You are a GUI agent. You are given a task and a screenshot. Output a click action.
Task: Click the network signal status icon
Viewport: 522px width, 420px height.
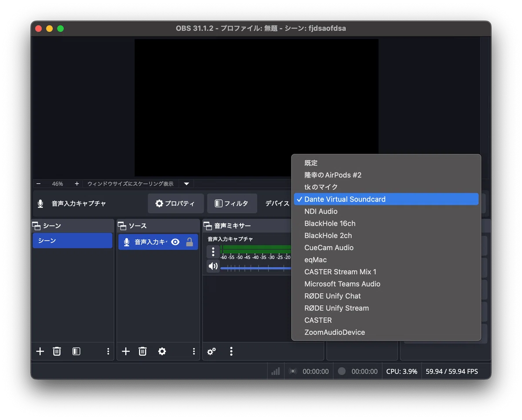pyautogui.click(x=275, y=371)
